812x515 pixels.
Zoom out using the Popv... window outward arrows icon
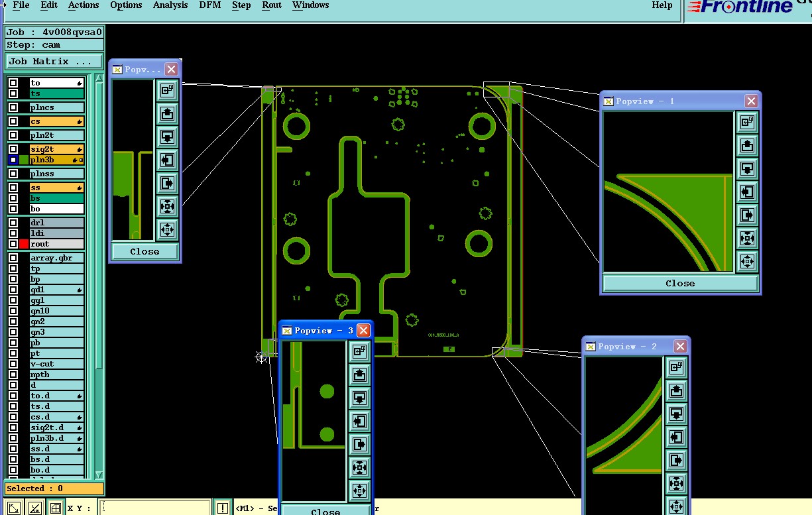tap(167, 229)
